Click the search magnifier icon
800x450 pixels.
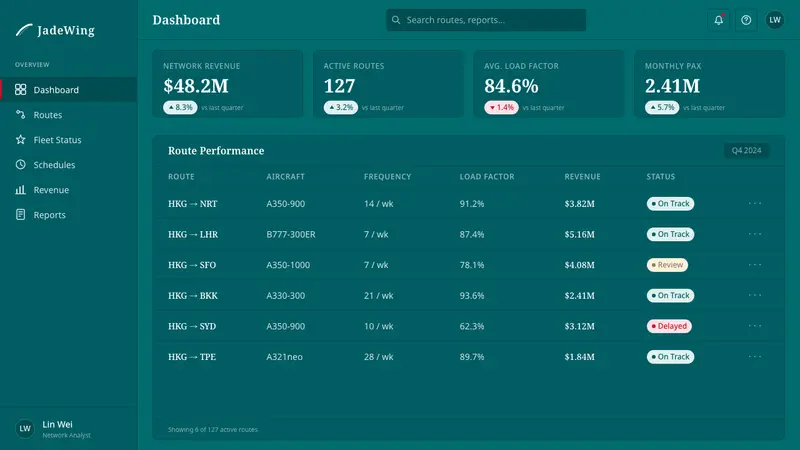tap(396, 20)
